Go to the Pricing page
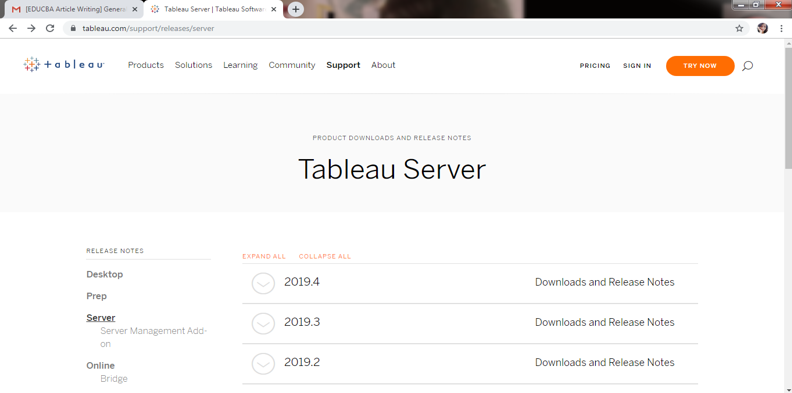This screenshot has width=792, height=393. 595,66
